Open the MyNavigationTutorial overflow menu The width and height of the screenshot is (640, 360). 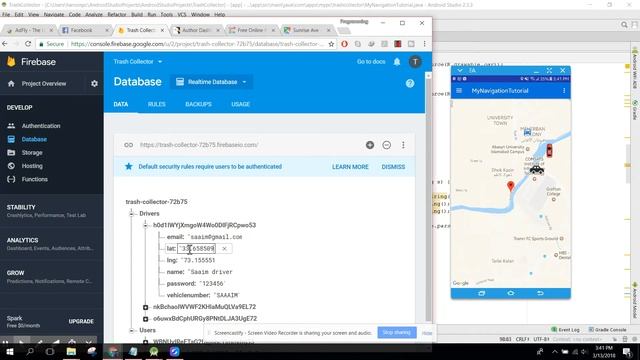click(564, 91)
